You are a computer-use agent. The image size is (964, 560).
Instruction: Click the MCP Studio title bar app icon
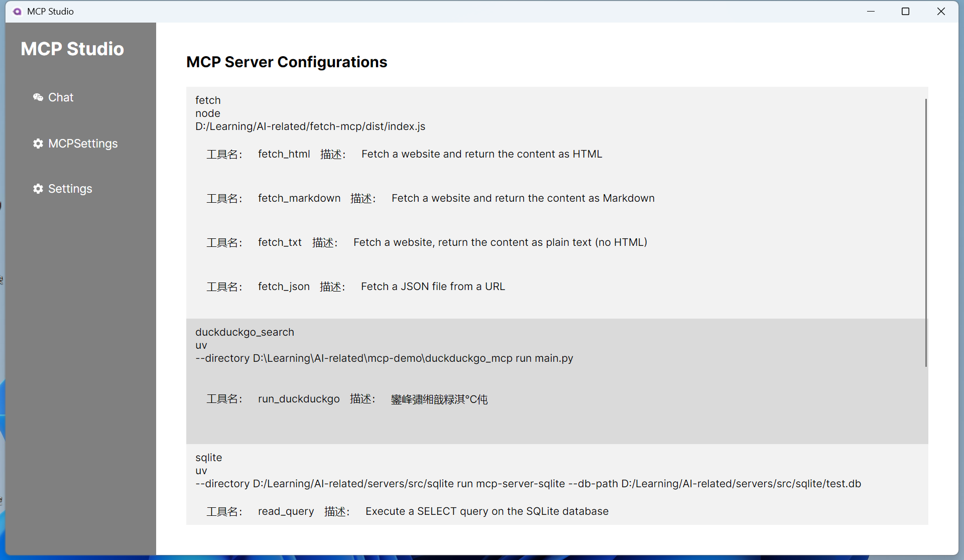(17, 12)
